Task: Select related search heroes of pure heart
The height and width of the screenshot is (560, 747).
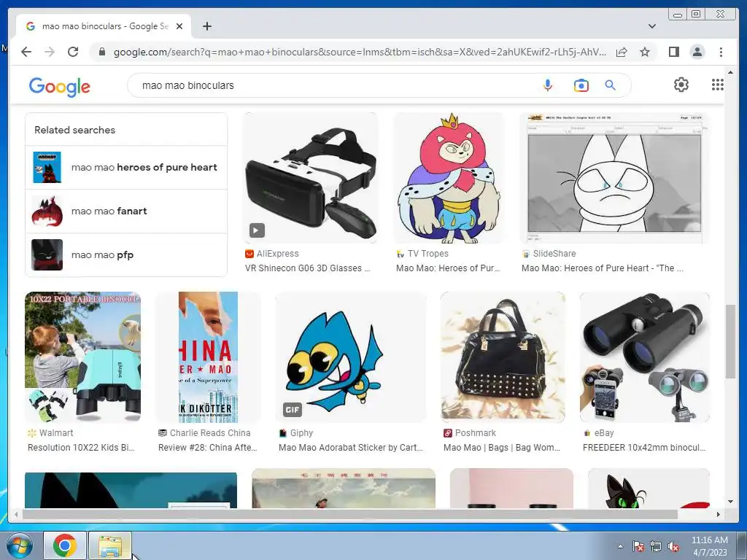Action: [x=126, y=167]
